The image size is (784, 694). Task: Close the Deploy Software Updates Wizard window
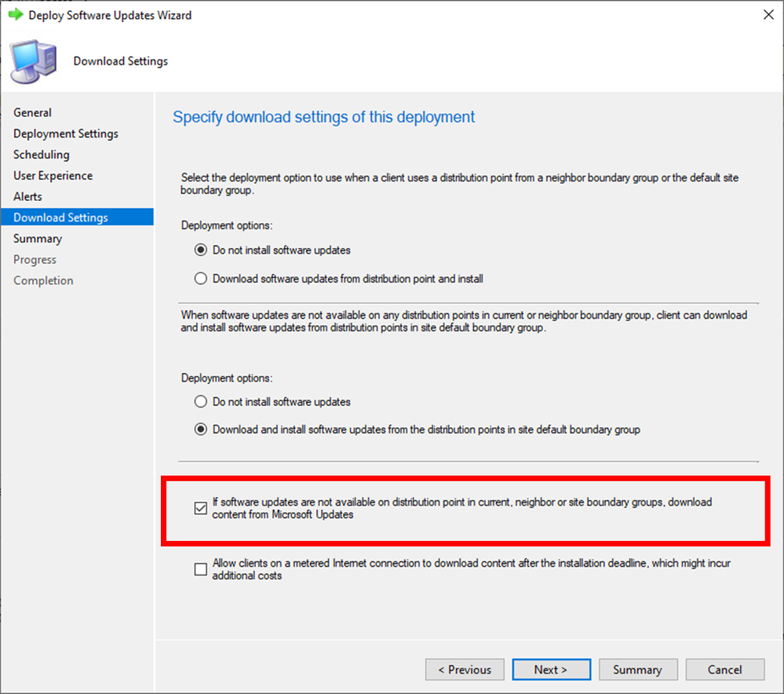pyautogui.click(x=768, y=14)
